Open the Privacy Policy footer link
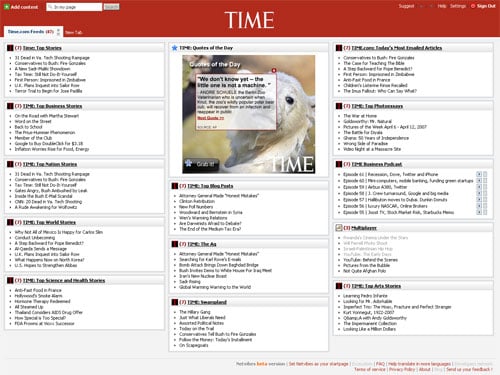This screenshot has width=500, height=375. 402,369
